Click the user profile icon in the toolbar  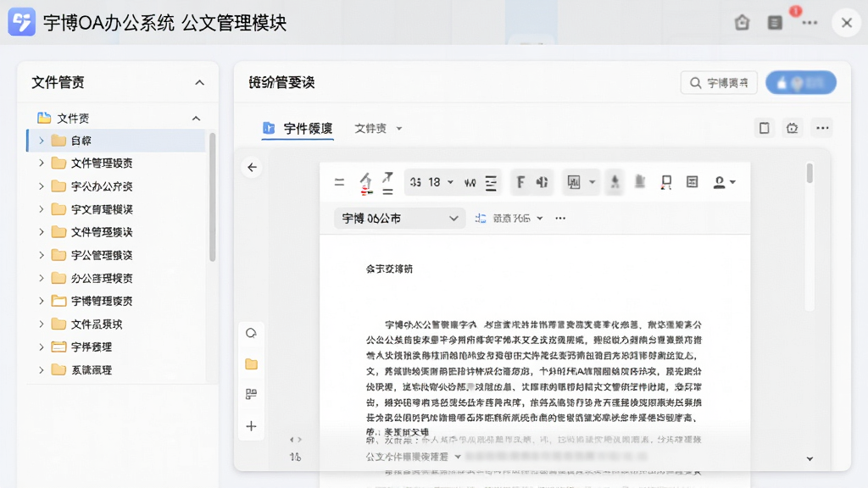click(719, 182)
